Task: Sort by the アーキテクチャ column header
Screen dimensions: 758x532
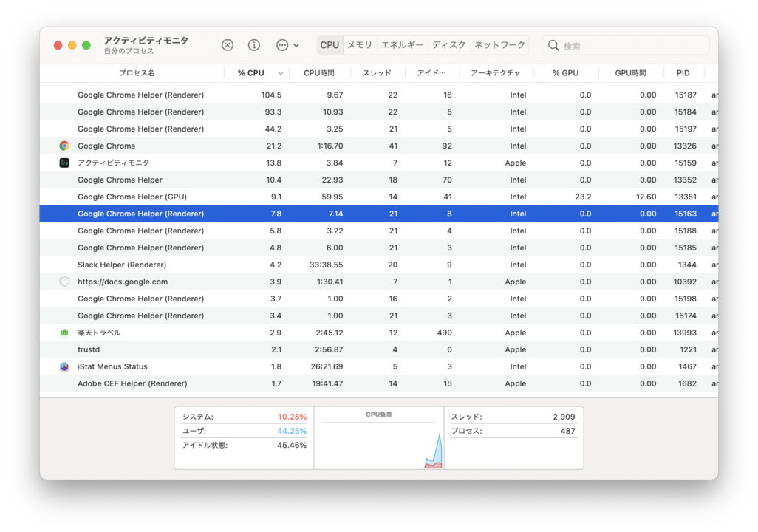Action: tap(496, 73)
